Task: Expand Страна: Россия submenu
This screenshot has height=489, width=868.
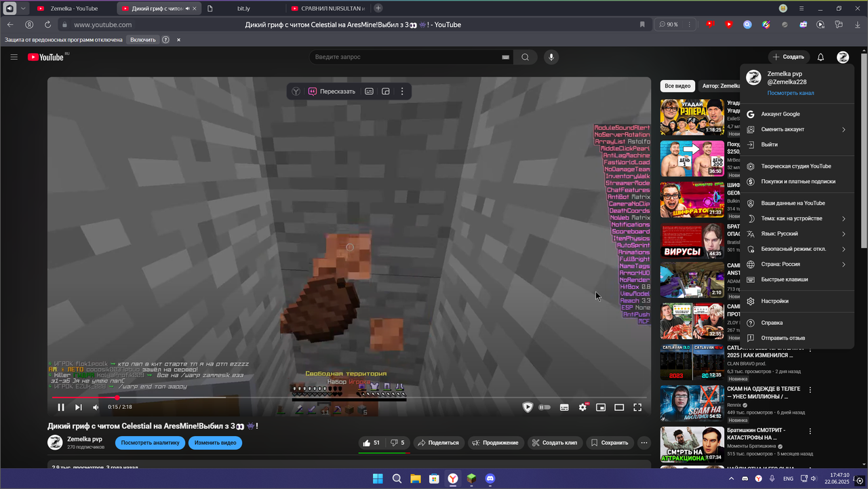Action: (797, 264)
